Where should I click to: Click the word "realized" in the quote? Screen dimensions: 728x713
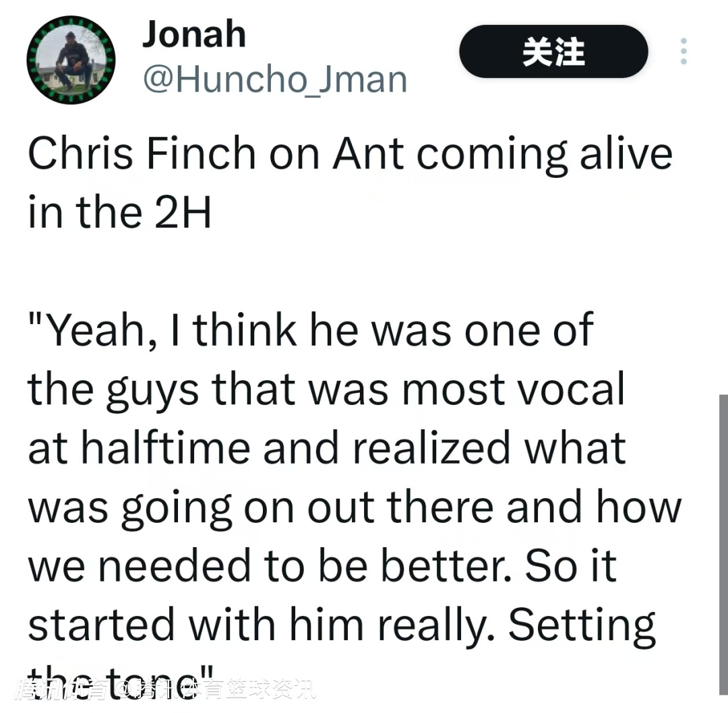coord(431,448)
